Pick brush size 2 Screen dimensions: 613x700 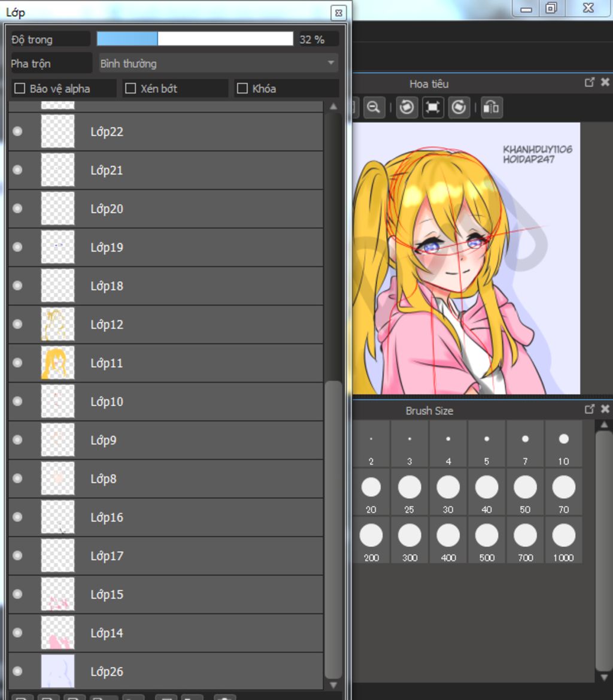click(x=371, y=444)
